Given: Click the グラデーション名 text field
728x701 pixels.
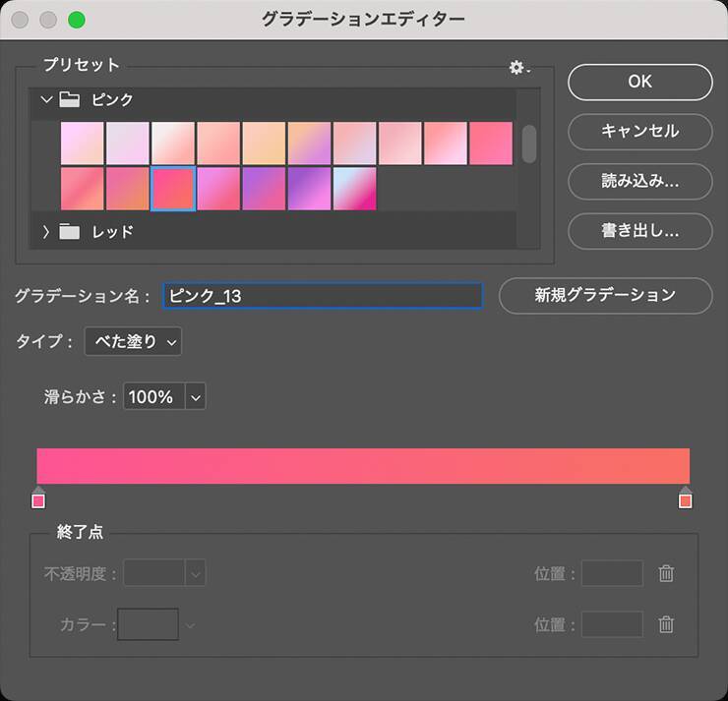Looking at the screenshot, I should [323, 295].
